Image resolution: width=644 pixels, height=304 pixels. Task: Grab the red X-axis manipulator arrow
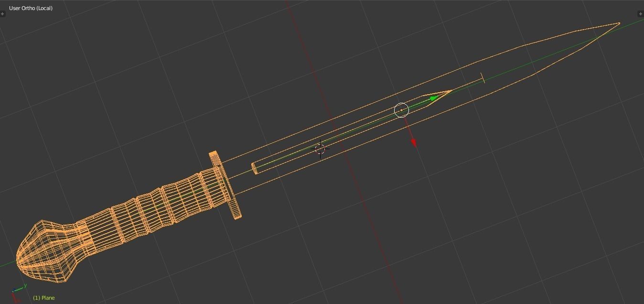pyautogui.click(x=414, y=142)
